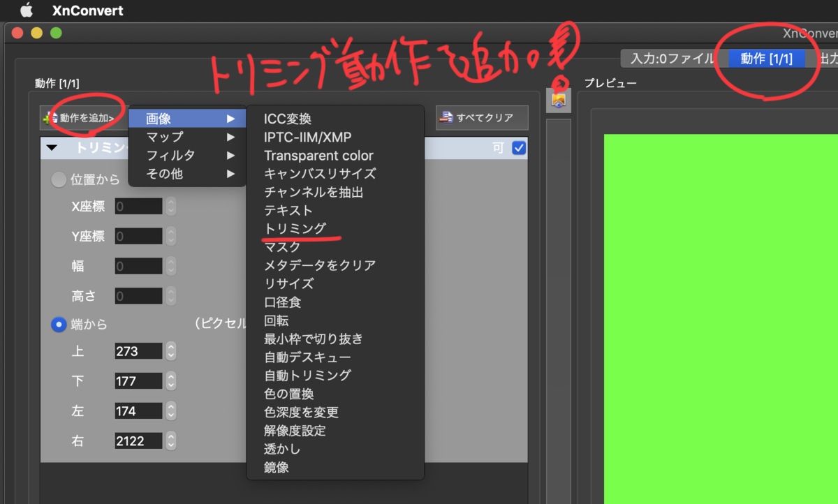
Task: Open the 画像 submenu
Action: (187, 119)
